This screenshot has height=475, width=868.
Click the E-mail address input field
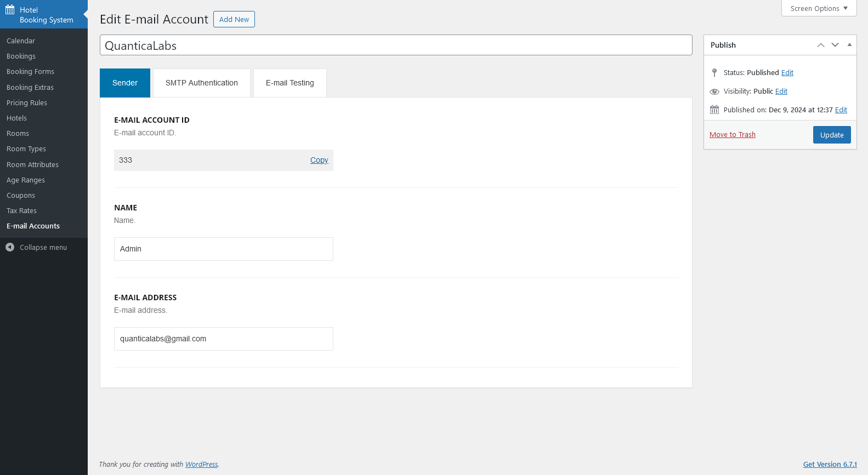[x=224, y=339]
